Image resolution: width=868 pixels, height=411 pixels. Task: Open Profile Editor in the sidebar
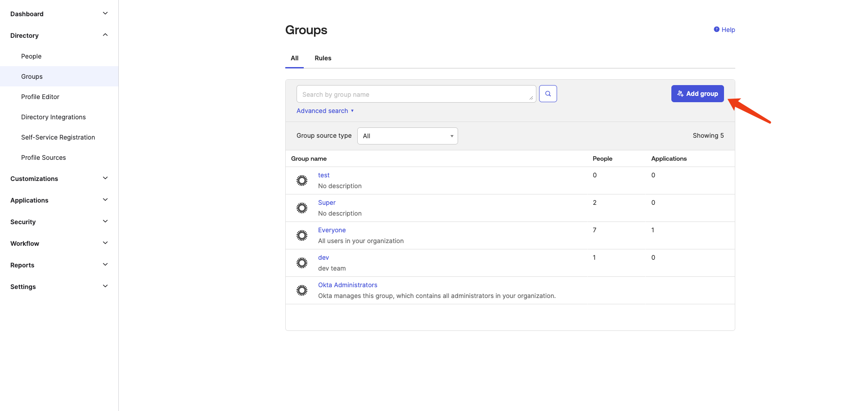coord(40,97)
